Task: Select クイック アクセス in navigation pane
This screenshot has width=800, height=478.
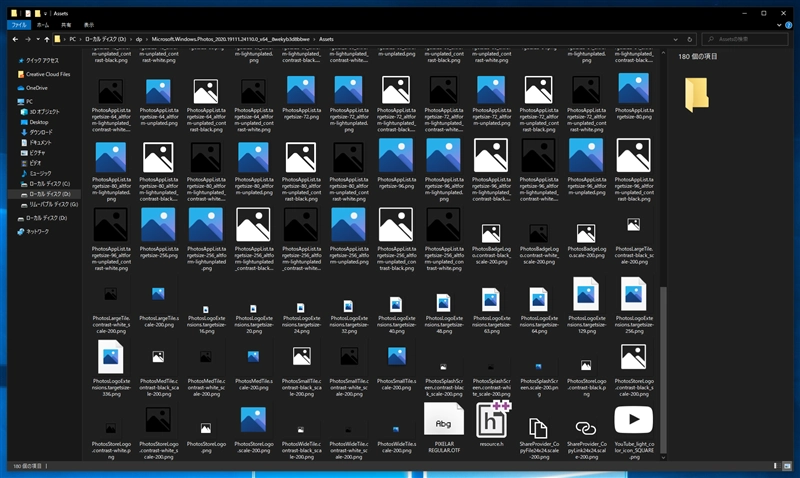Action: click(38, 60)
